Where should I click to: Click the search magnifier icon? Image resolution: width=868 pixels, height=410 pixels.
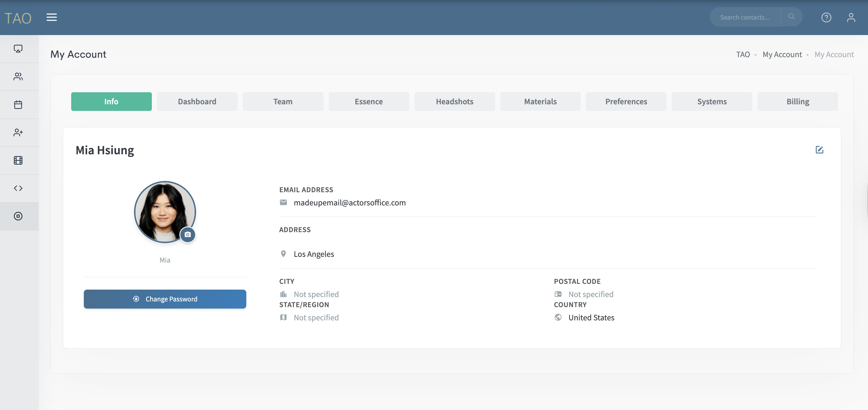coord(791,17)
